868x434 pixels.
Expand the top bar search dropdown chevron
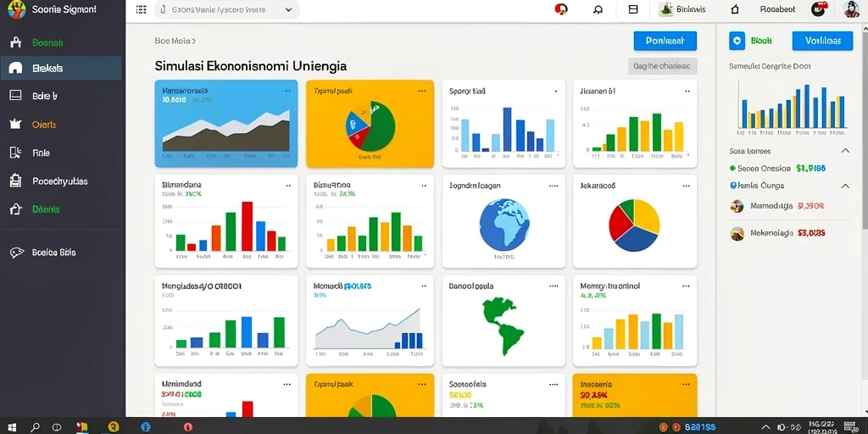[288, 10]
